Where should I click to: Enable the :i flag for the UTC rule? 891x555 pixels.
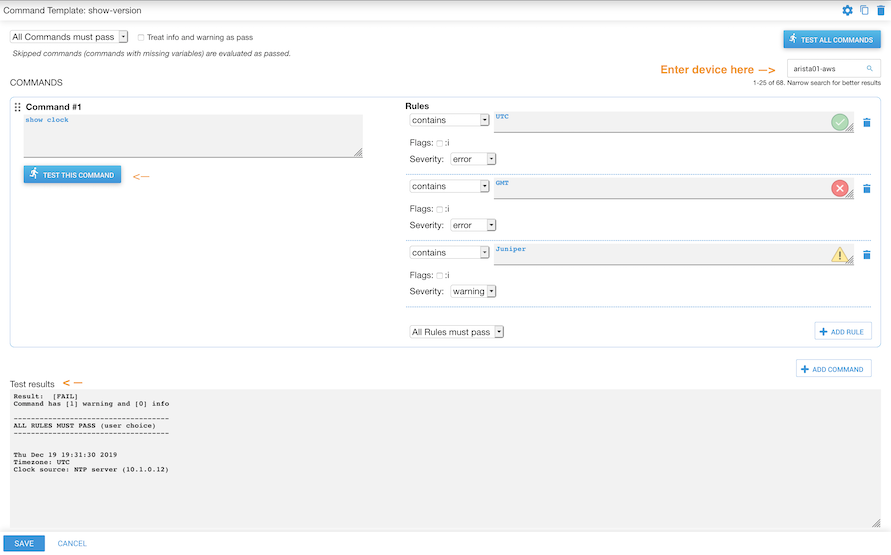point(439,143)
